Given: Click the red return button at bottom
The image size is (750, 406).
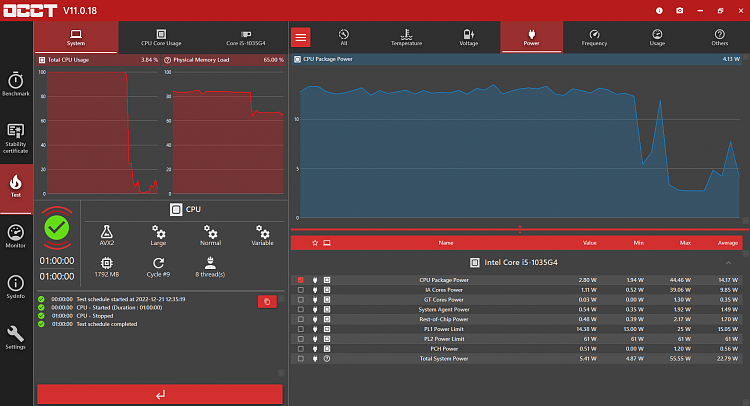Looking at the screenshot, I should click(160, 395).
